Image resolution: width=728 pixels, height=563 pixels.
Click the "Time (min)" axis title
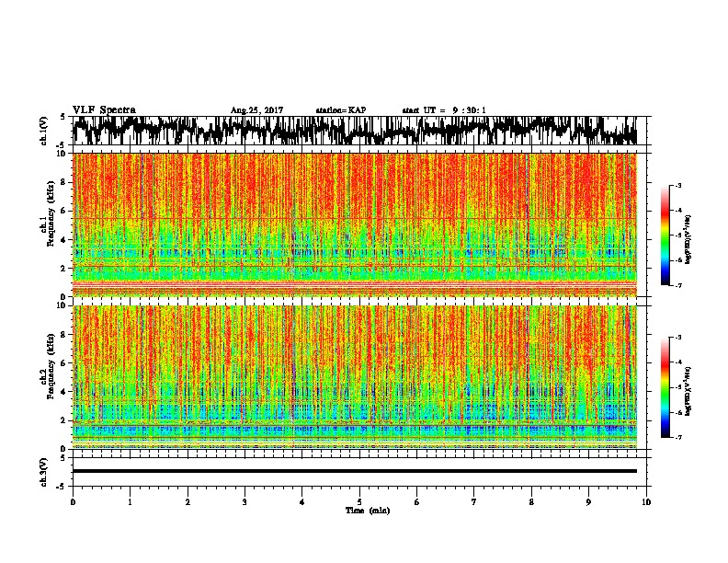(x=368, y=511)
